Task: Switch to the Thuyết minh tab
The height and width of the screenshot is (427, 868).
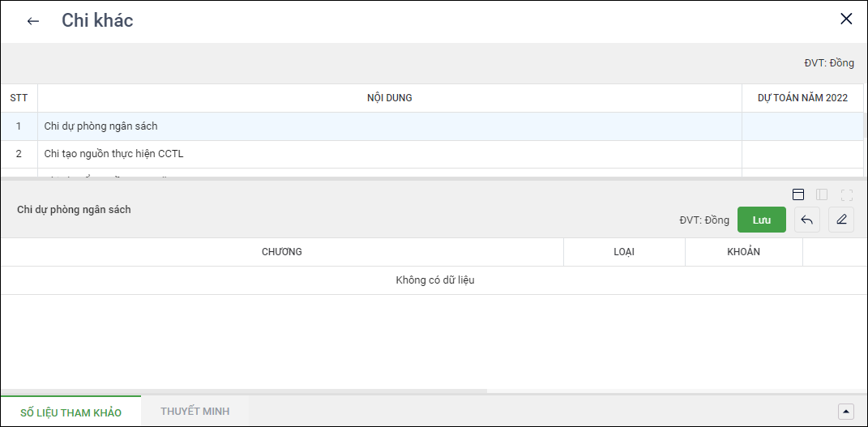Action: point(195,412)
